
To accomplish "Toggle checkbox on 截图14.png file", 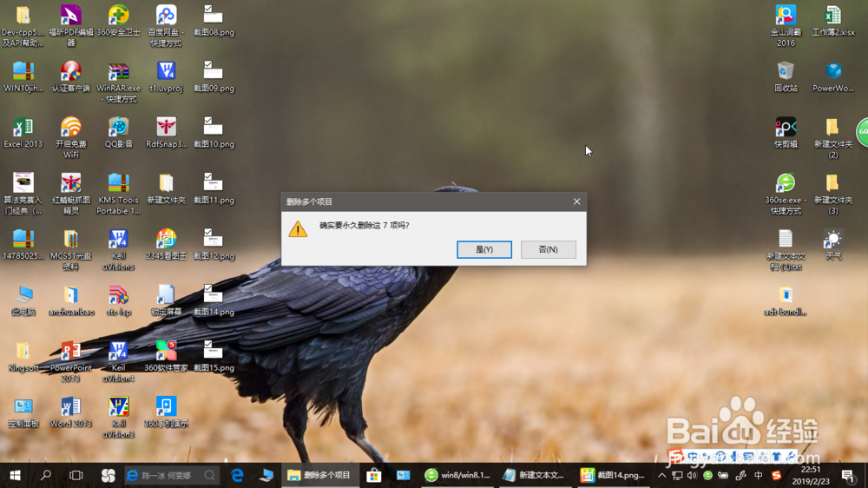I will (x=208, y=288).
